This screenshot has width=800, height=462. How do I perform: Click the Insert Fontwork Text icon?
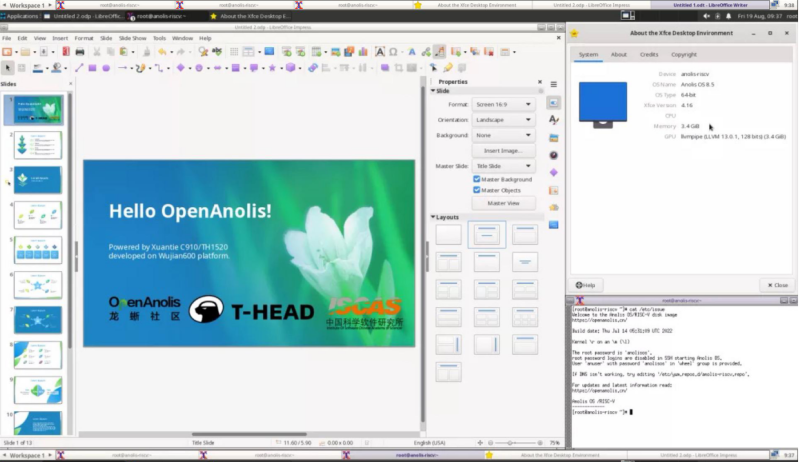(412, 52)
